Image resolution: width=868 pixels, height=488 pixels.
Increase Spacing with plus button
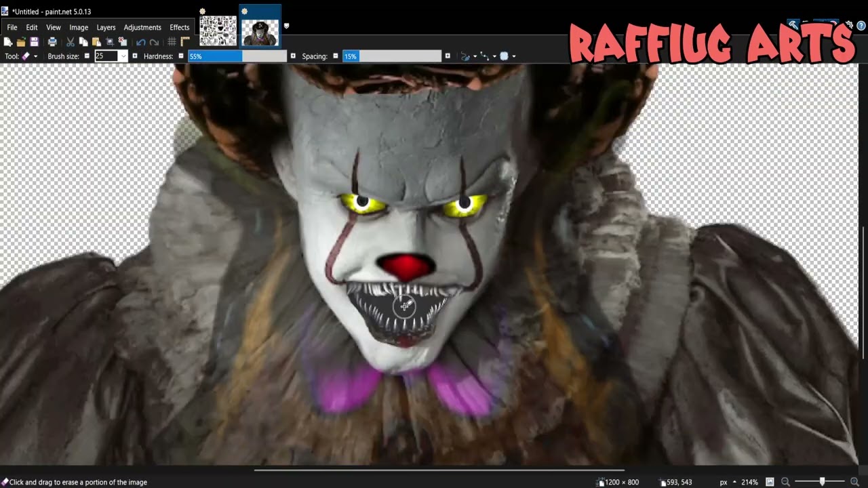coord(448,56)
